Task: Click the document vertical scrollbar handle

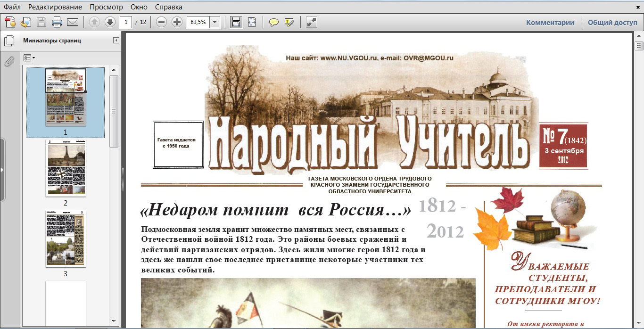Action: pyautogui.click(x=639, y=46)
